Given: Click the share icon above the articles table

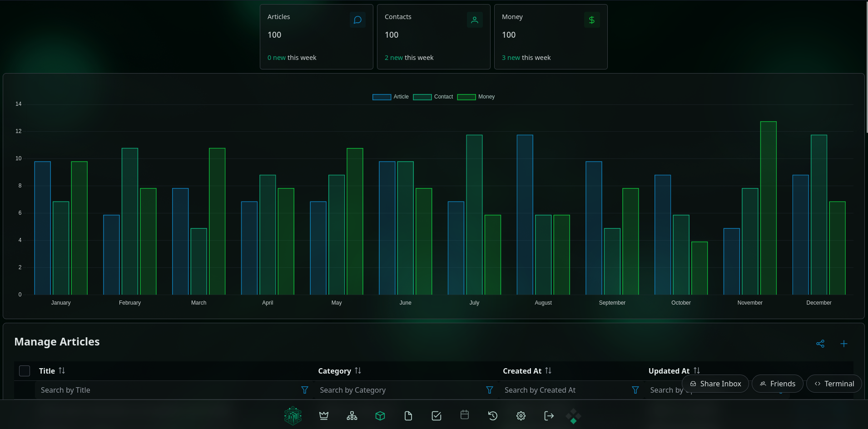Looking at the screenshot, I should (x=821, y=344).
